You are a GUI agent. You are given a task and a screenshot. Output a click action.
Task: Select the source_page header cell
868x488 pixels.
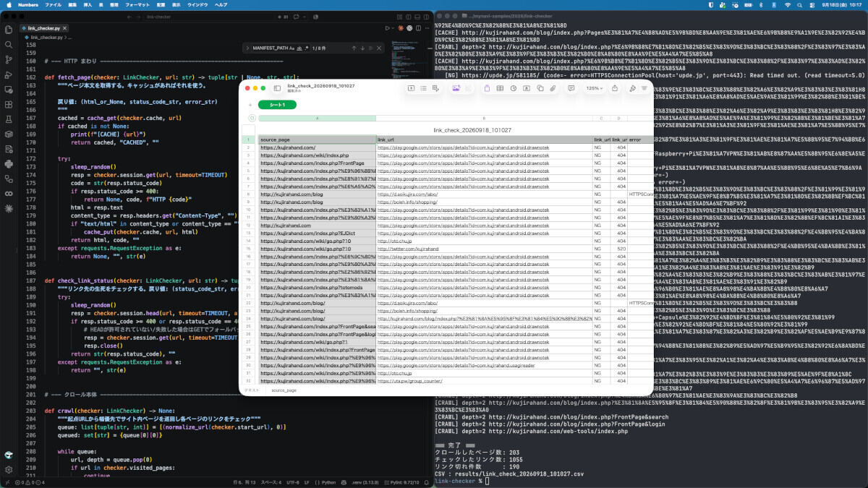click(x=317, y=140)
